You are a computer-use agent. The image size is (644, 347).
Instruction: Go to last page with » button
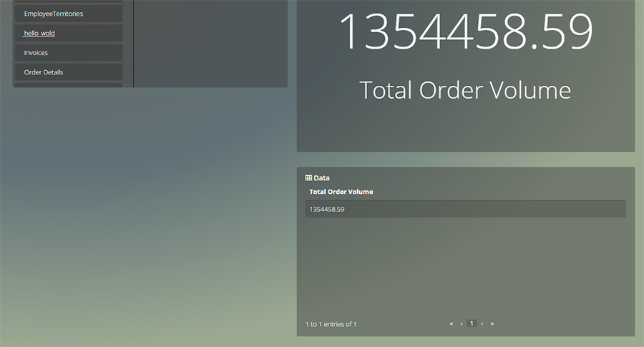pos(492,323)
